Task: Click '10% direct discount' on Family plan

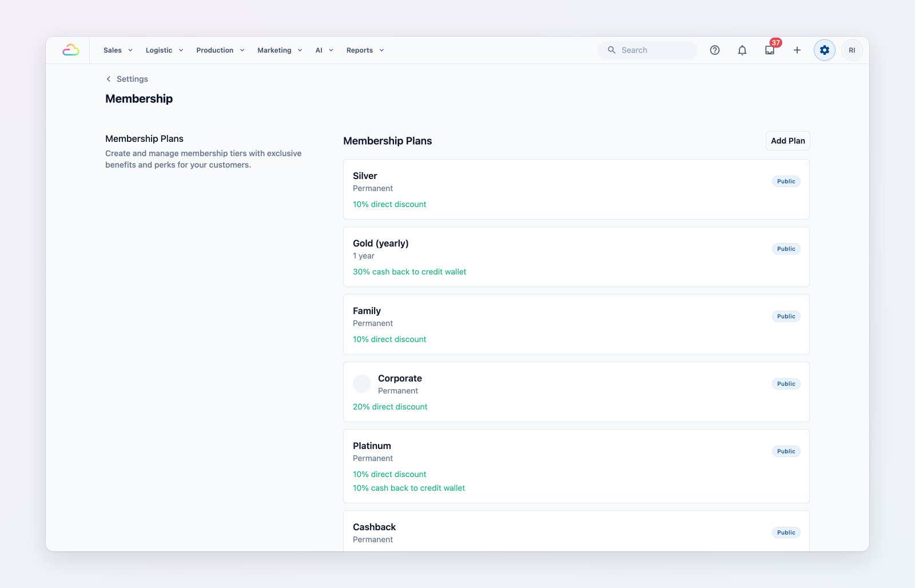Action: pyautogui.click(x=389, y=339)
